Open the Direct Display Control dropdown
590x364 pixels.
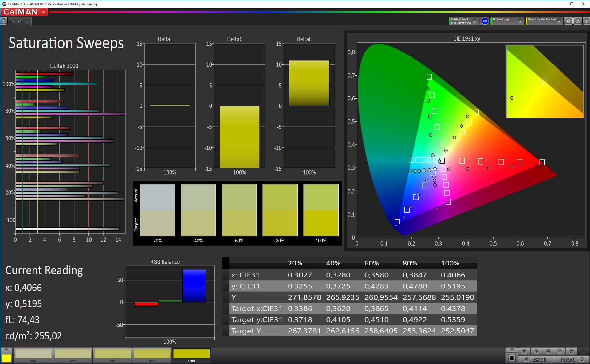click(x=559, y=21)
